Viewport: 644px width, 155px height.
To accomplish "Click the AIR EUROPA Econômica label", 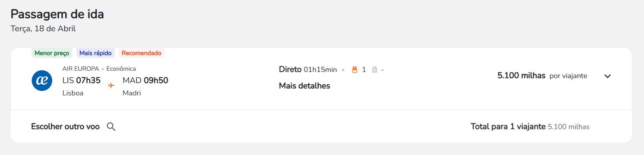I will 99,69.
